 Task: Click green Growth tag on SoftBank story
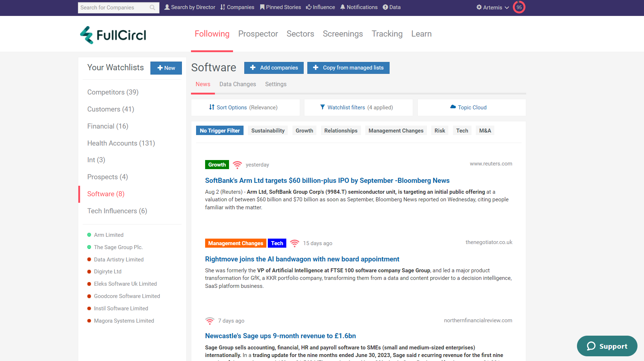pos(217,165)
